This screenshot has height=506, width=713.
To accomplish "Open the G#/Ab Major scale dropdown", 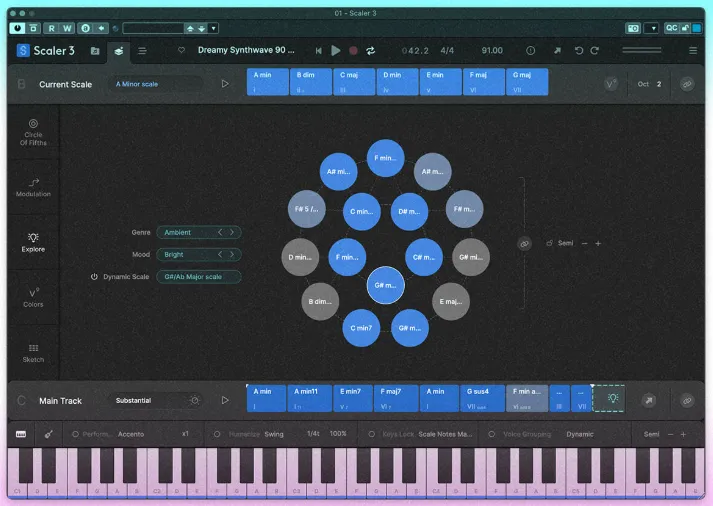I will pyautogui.click(x=199, y=276).
